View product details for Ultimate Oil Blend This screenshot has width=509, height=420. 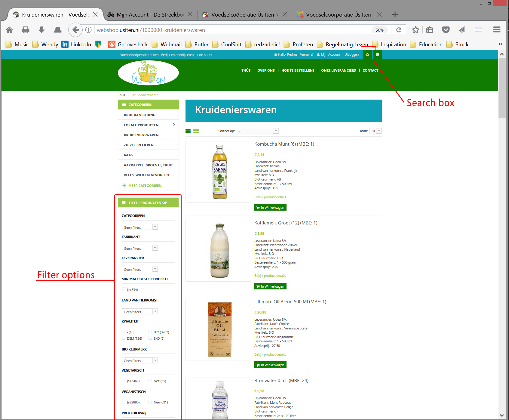[x=270, y=354]
